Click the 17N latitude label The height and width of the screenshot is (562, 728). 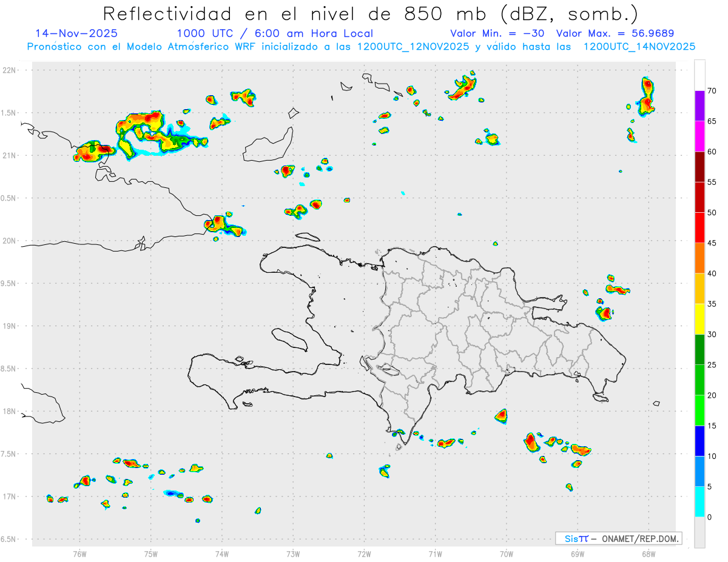point(9,497)
